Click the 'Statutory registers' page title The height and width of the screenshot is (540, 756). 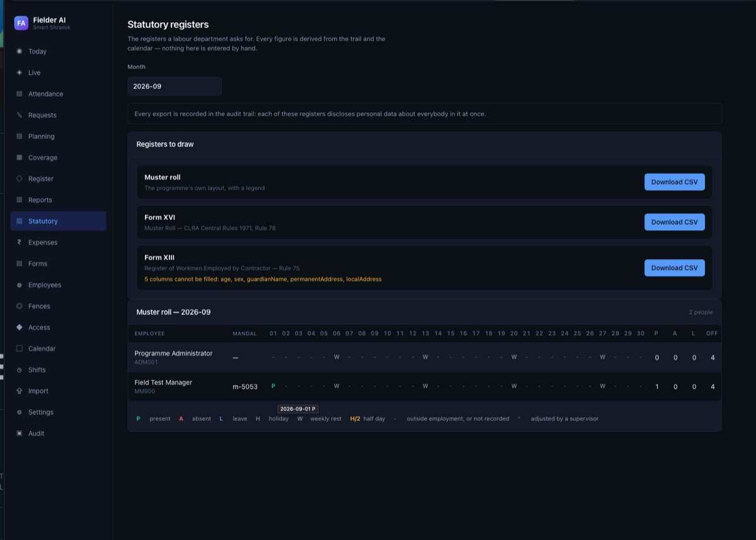(x=168, y=25)
